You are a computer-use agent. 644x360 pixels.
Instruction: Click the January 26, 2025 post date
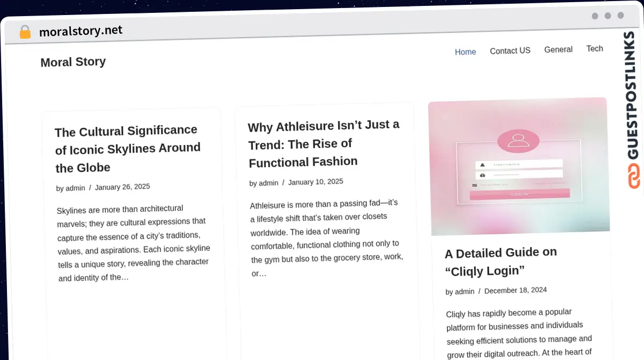point(122,187)
